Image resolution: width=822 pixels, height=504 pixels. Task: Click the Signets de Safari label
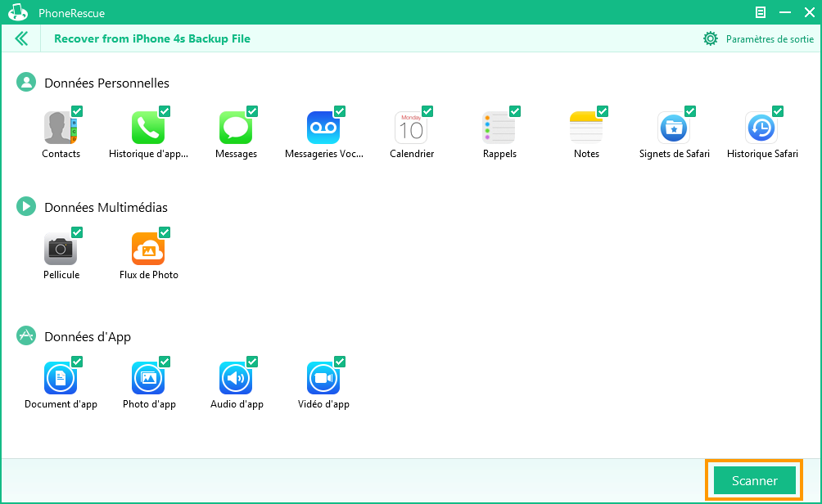pos(674,154)
